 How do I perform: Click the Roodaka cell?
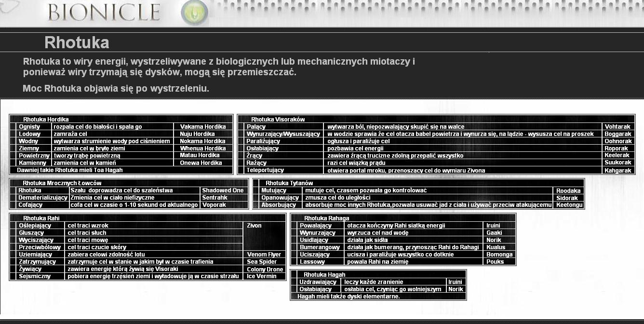click(x=569, y=191)
